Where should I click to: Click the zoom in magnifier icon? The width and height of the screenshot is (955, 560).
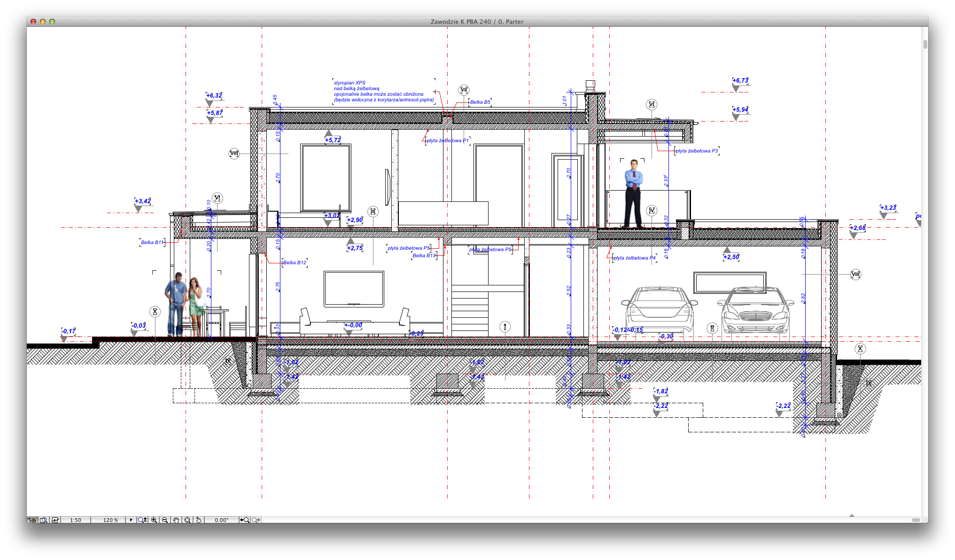pyautogui.click(x=154, y=520)
